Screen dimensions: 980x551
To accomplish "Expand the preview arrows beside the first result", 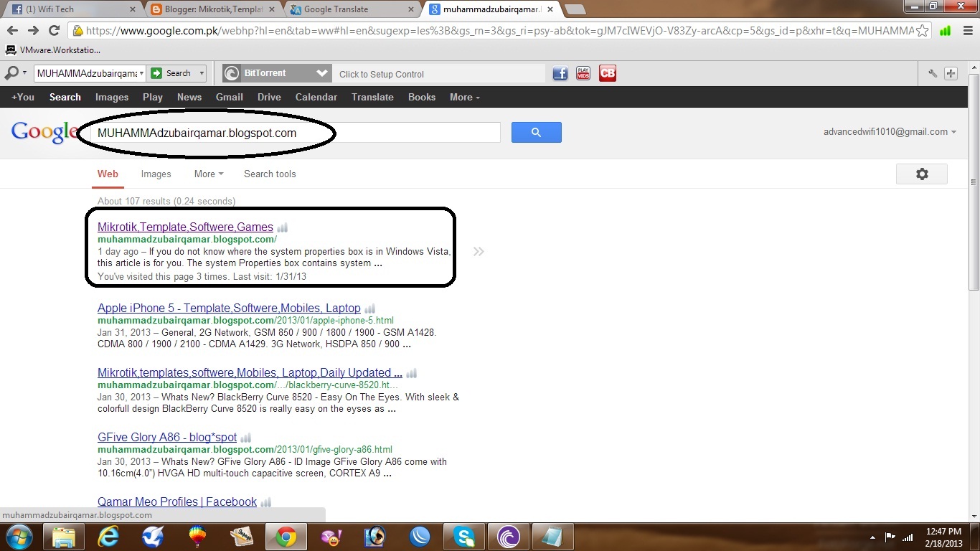I will pos(479,251).
